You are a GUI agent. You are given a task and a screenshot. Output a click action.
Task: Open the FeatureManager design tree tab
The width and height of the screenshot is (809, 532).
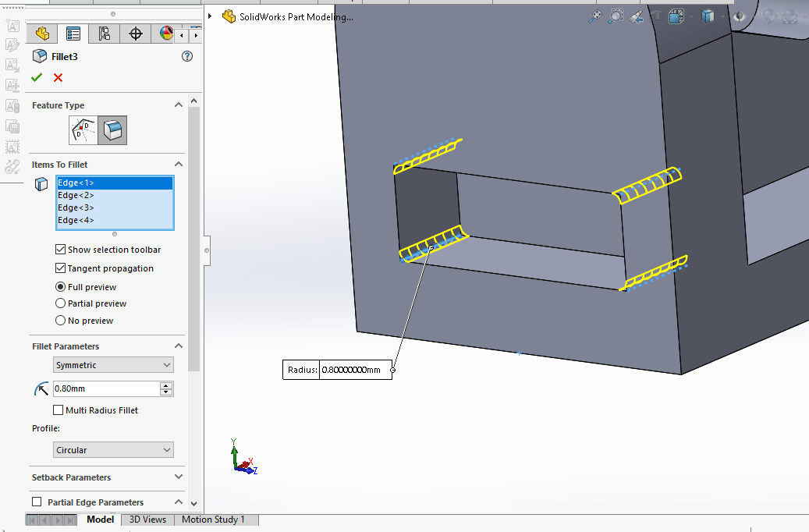pyautogui.click(x=42, y=34)
